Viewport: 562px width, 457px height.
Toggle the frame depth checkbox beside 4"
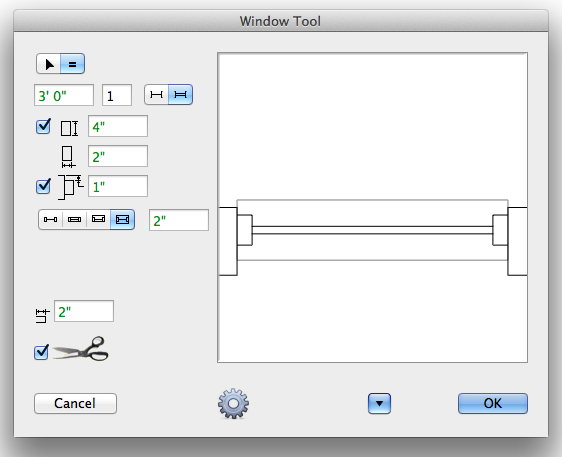pyautogui.click(x=43, y=127)
